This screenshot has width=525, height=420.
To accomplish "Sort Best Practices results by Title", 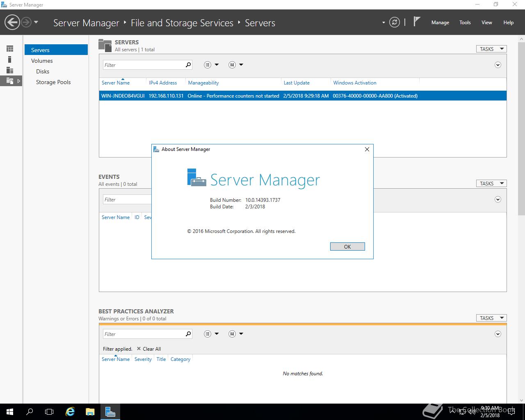I will 161,359.
